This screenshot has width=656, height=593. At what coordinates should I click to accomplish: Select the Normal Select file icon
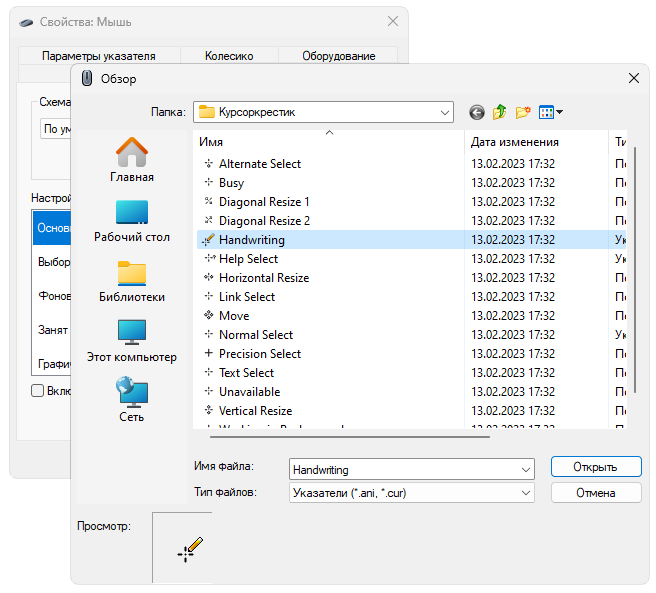click(208, 334)
